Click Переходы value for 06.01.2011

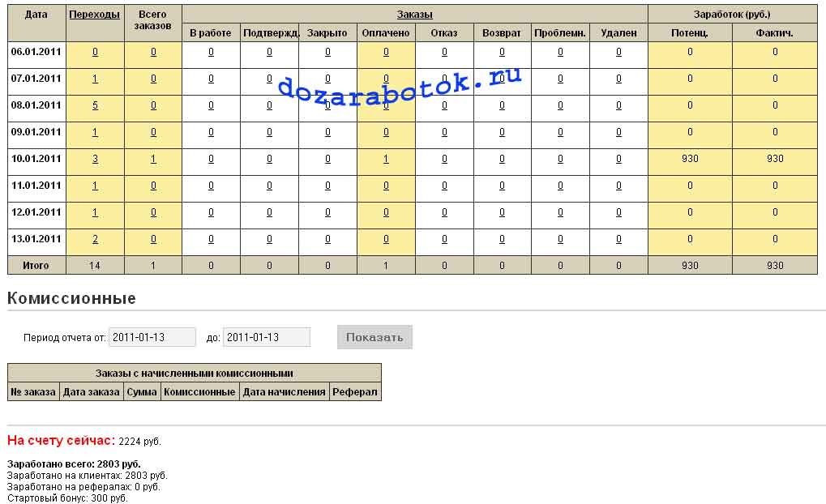[95, 52]
